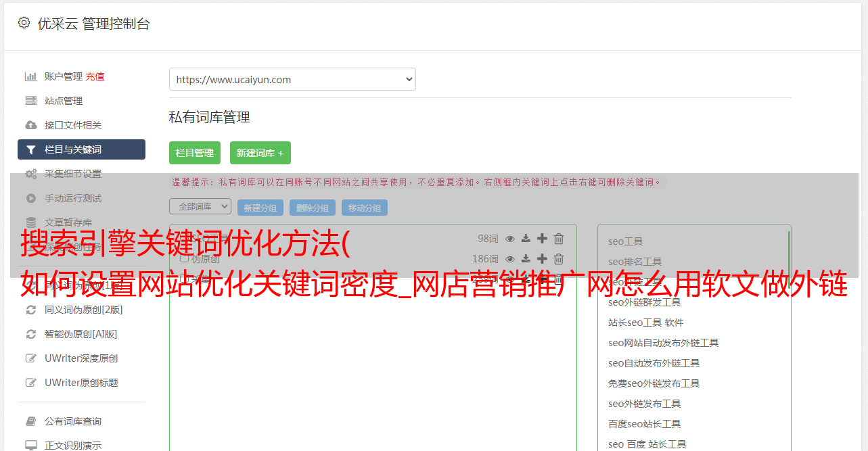This screenshot has width=868, height=451.
Task: Click the green 栏目管理 button
Action: (195, 153)
